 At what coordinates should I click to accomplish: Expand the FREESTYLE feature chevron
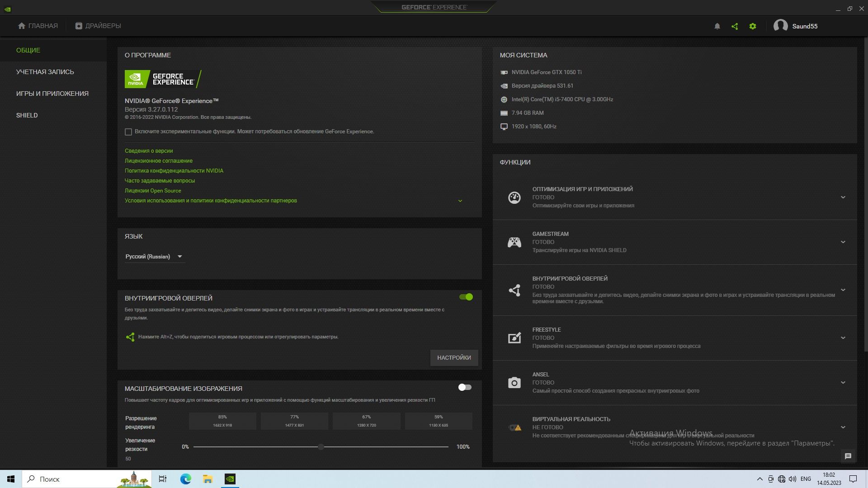point(843,338)
